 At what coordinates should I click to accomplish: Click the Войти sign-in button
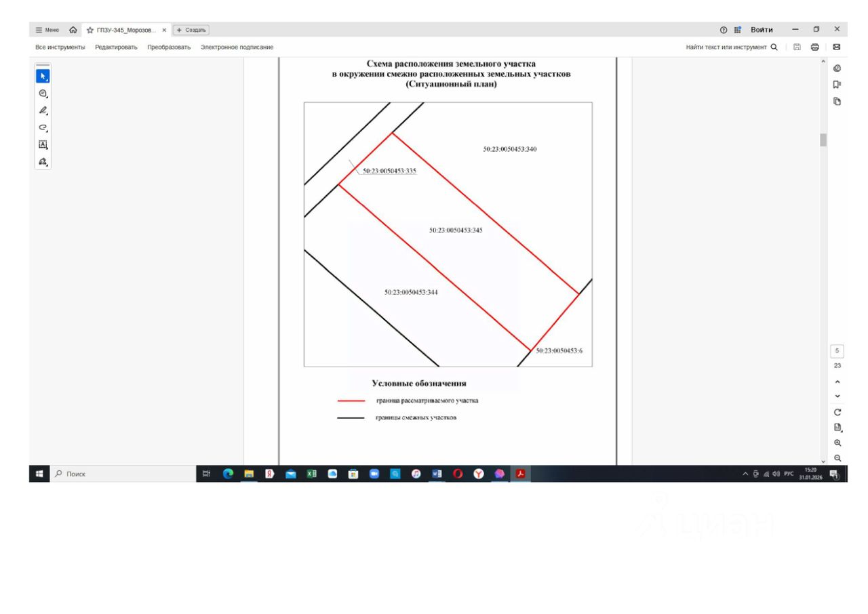tap(762, 30)
